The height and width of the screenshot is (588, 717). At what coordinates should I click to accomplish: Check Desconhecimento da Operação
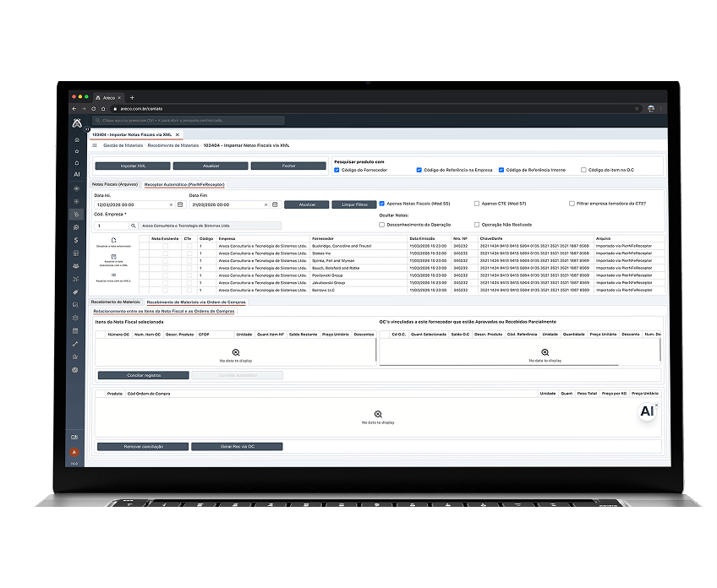382,225
